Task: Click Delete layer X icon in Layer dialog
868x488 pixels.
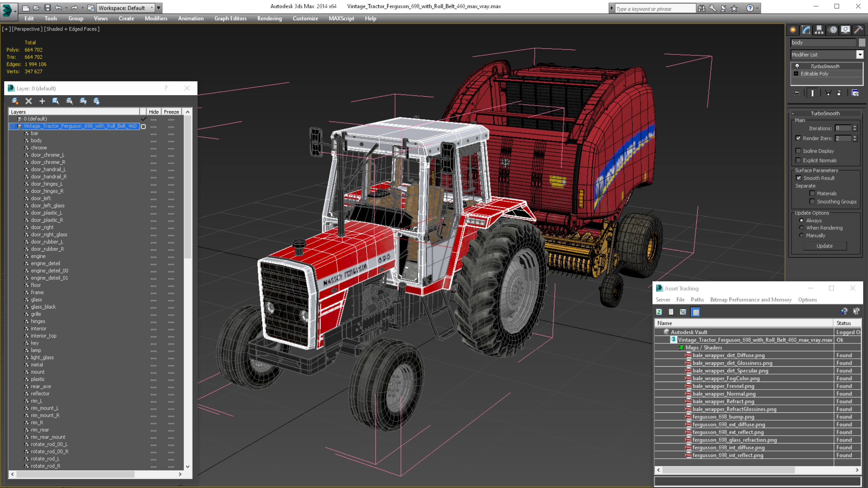Action: tap(29, 101)
